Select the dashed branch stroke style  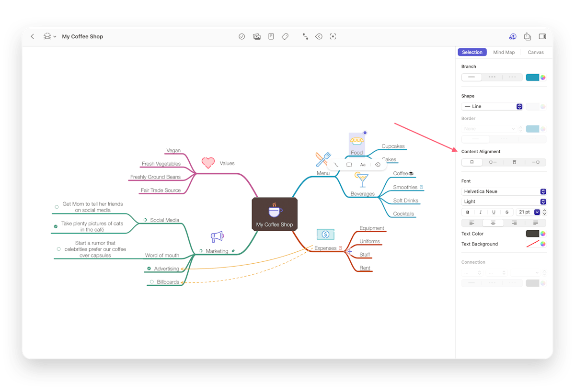pyautogui.click(x=493, y=77)
